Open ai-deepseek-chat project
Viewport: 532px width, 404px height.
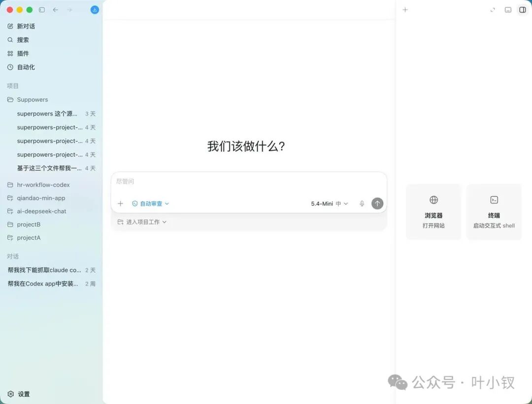36,211
